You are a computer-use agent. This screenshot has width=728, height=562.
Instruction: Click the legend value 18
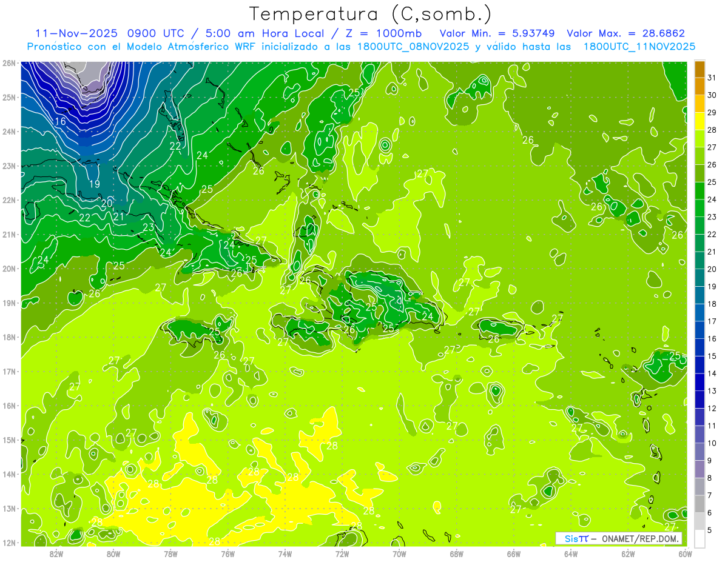712,304
